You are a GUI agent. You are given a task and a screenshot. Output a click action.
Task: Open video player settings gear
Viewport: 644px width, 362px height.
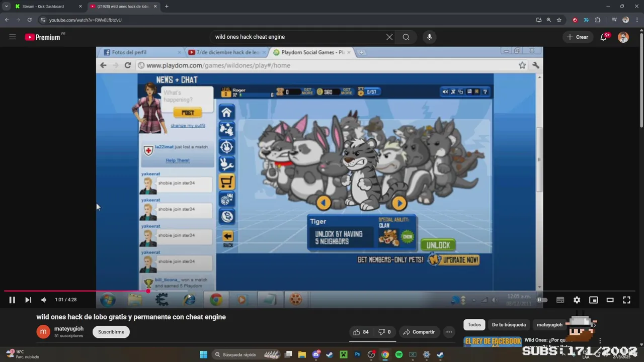click(x=577, y=300)
